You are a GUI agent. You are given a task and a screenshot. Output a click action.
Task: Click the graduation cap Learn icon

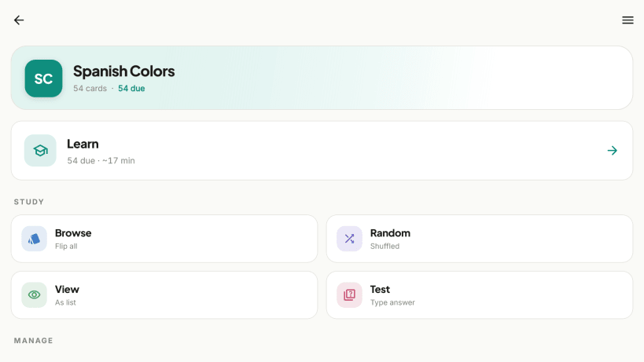tap(40, 151)
